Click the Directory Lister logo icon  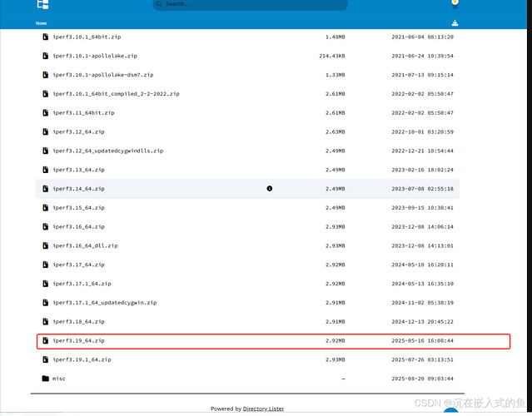[42, 4]
